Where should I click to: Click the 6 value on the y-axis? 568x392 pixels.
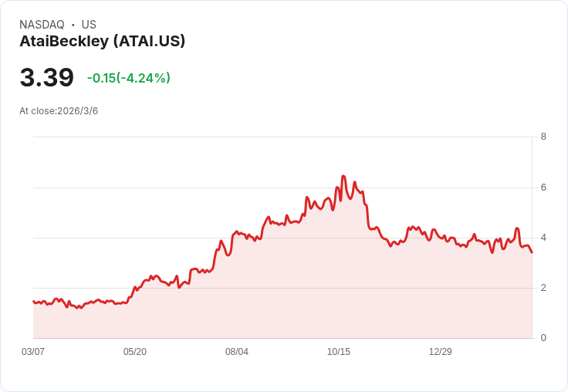point(543,188)
